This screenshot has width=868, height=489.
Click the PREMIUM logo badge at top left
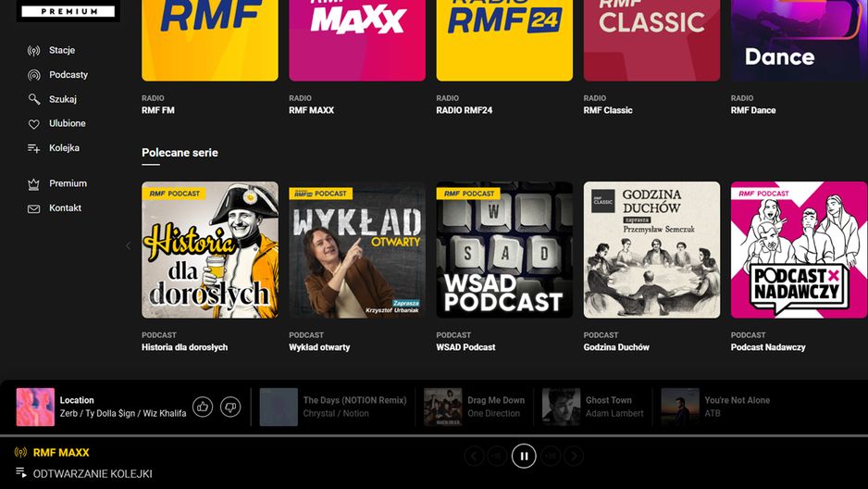(68, 11)
